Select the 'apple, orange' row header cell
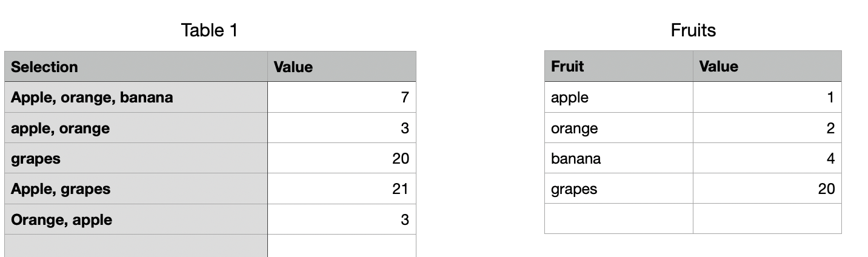868x257 pixels. click(x=136, y=128)
